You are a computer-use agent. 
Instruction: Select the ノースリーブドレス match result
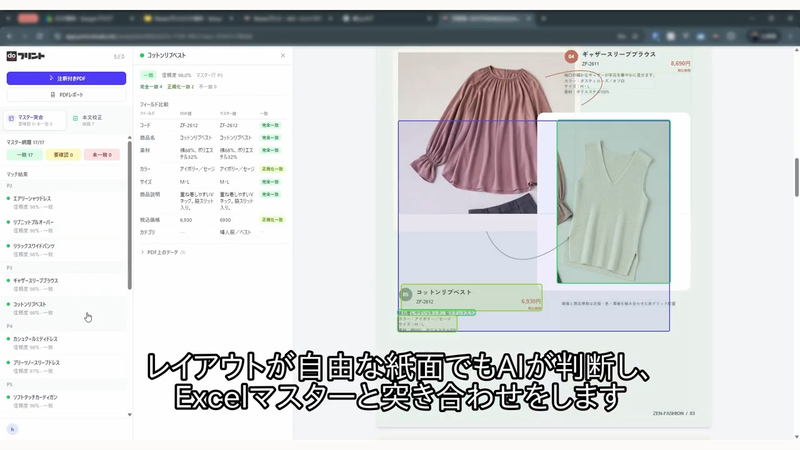pos(64,366)
